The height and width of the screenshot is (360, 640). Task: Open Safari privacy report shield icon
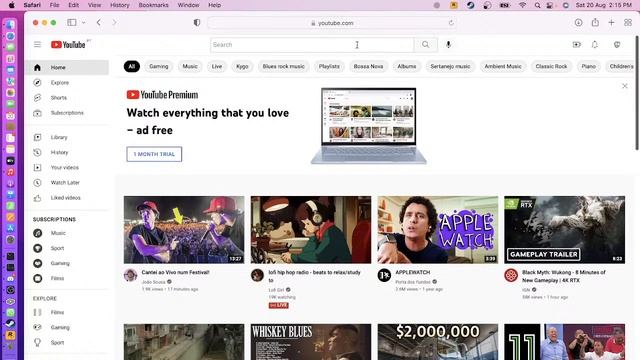197,22
